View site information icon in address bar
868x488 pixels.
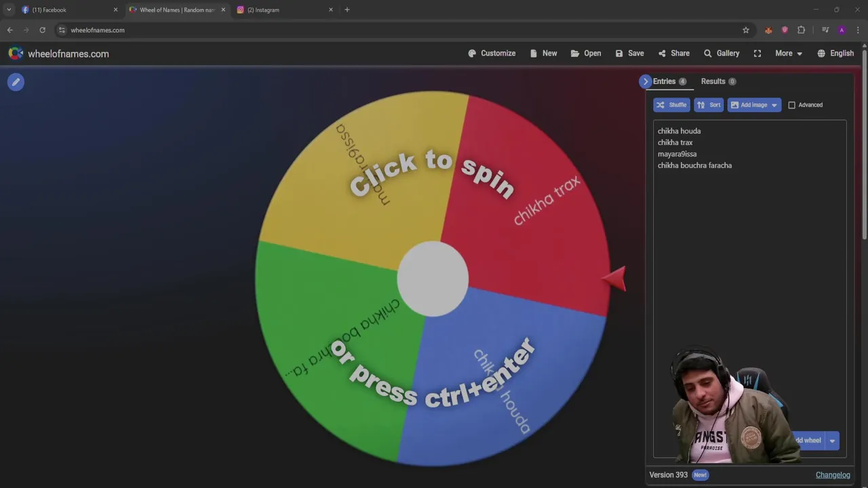click(62, 30)
